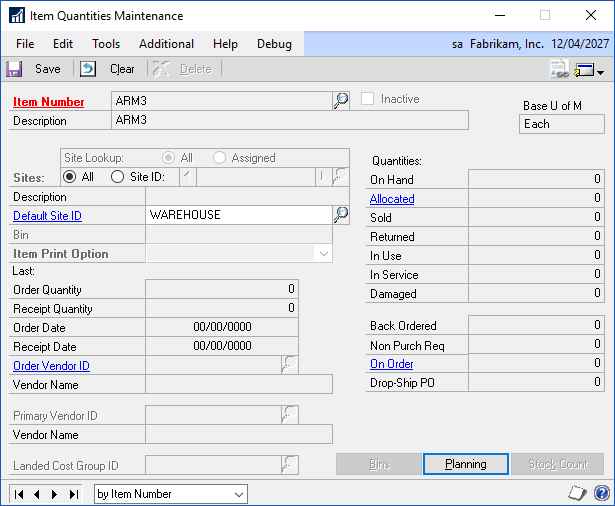Click the Clear button label
The width and height of the screenshot is (615, 506).
pos(122,69)
